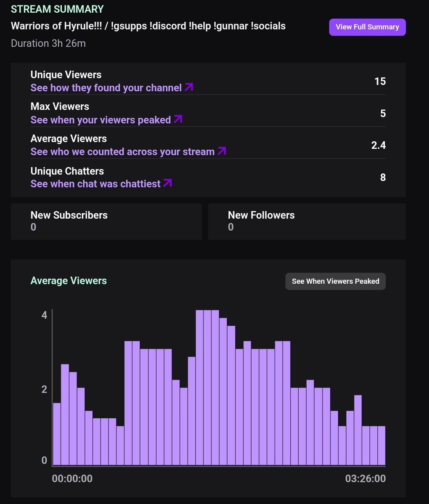Click the Max Viewers value 5
The width and height of the screenshot is (429, 504).
click(383, 113)
